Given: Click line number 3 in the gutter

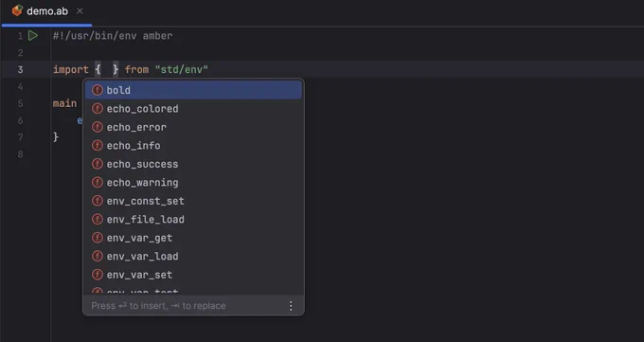Looking at the screenshot, I should click(20, 70).
